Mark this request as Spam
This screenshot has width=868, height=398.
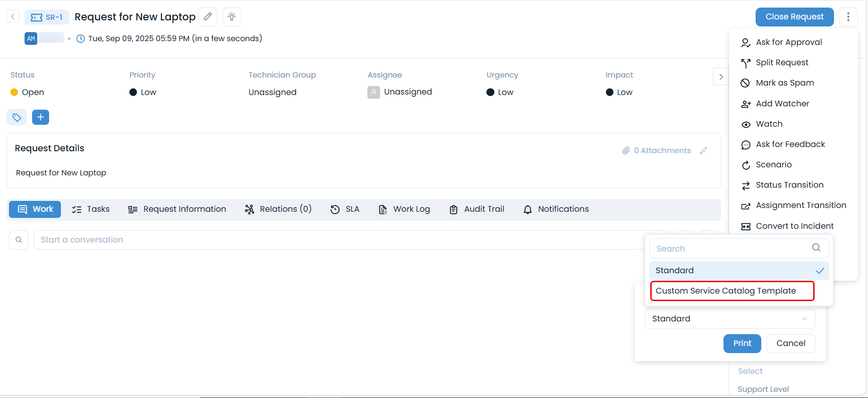coord(784,83)
